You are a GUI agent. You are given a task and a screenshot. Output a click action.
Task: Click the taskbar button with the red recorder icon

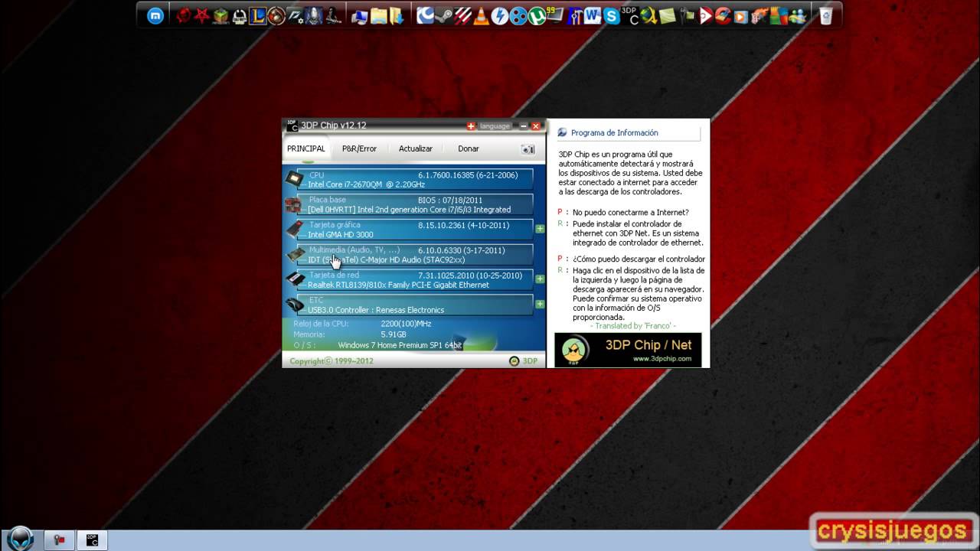58,540
